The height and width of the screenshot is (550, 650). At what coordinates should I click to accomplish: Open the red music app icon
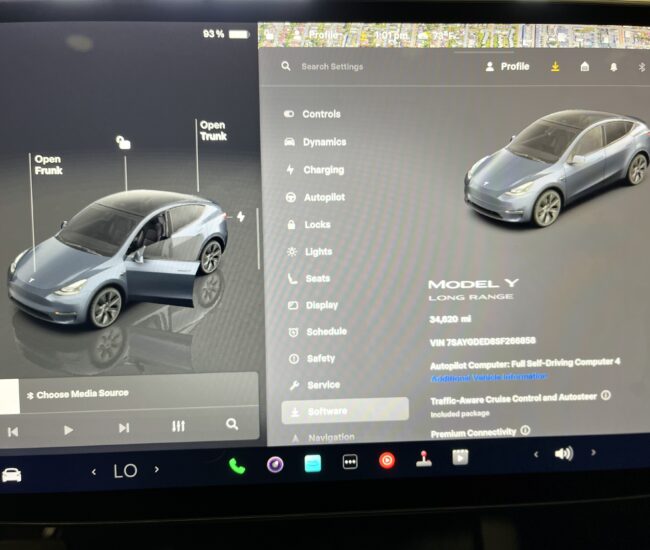(x=387, y=460)
